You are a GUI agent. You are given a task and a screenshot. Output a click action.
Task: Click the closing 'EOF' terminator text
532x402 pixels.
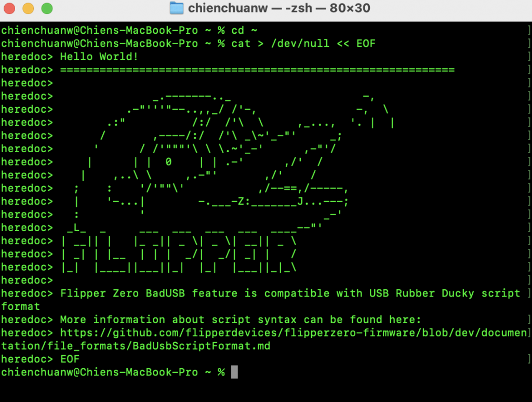coord(70,359)
